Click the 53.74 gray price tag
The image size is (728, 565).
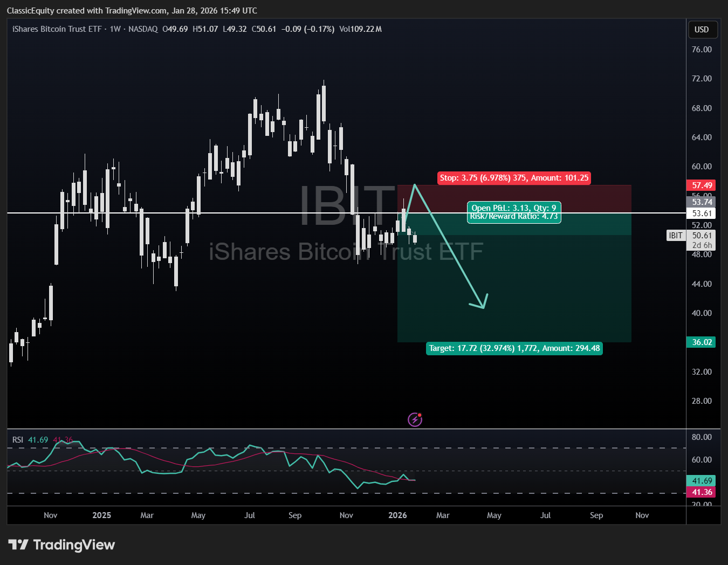coord(702,202)
